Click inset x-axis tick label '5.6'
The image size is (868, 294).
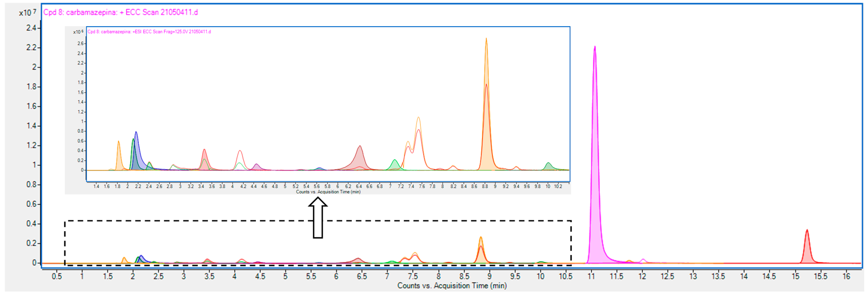(x=317, y=186)
